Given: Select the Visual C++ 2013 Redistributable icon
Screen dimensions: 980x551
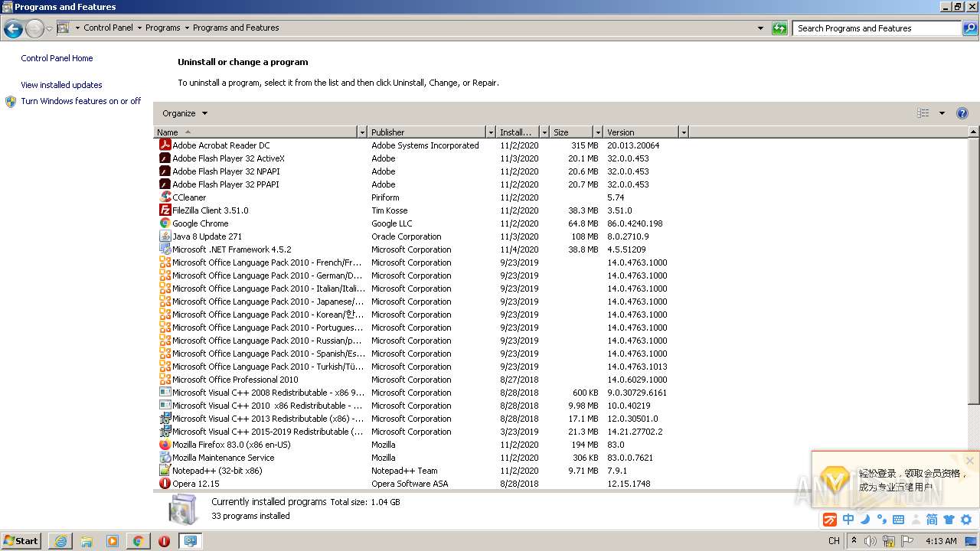Looking at the screenshot, I should coord(165,419).
